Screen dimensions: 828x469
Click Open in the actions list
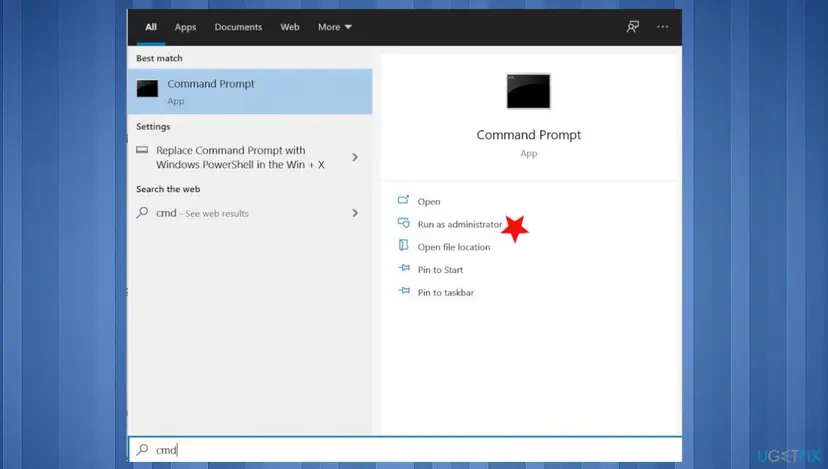click(429, 202)
